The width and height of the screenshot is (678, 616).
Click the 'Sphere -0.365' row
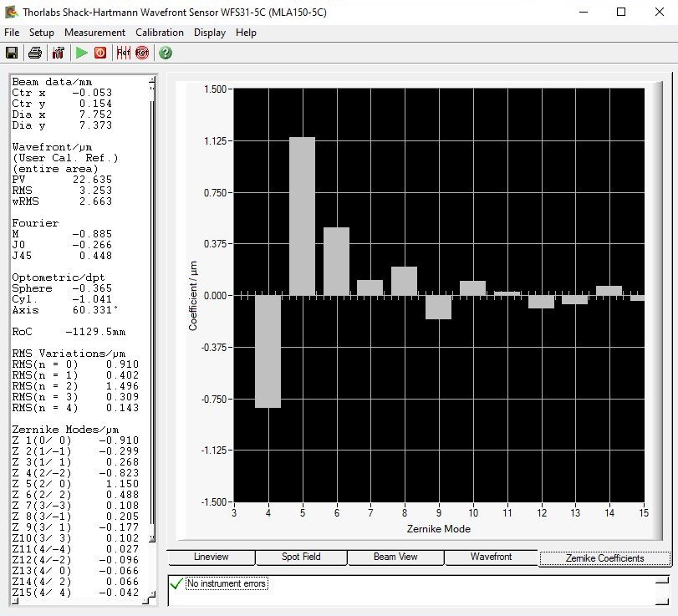[62, 288]
